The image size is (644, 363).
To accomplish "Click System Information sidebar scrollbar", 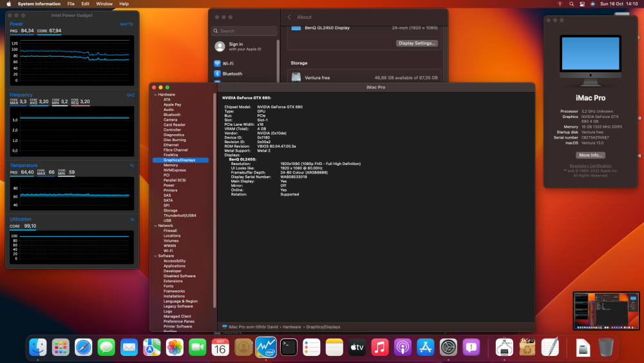I will click(x=214, y=201).
